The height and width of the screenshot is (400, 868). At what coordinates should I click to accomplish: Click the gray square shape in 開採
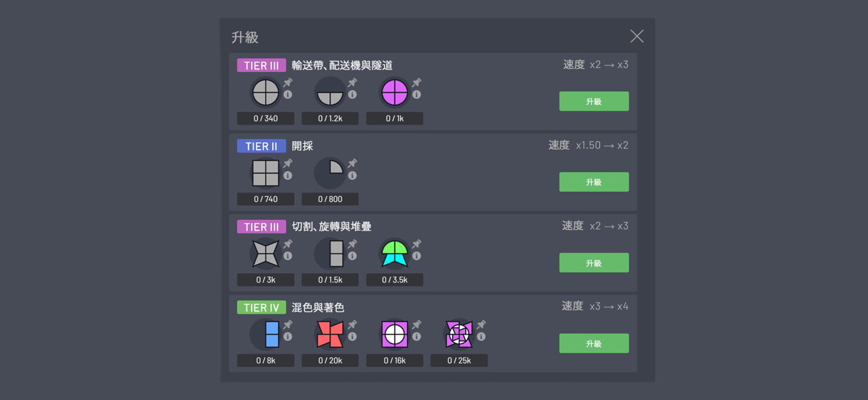(x=266, y=173)
